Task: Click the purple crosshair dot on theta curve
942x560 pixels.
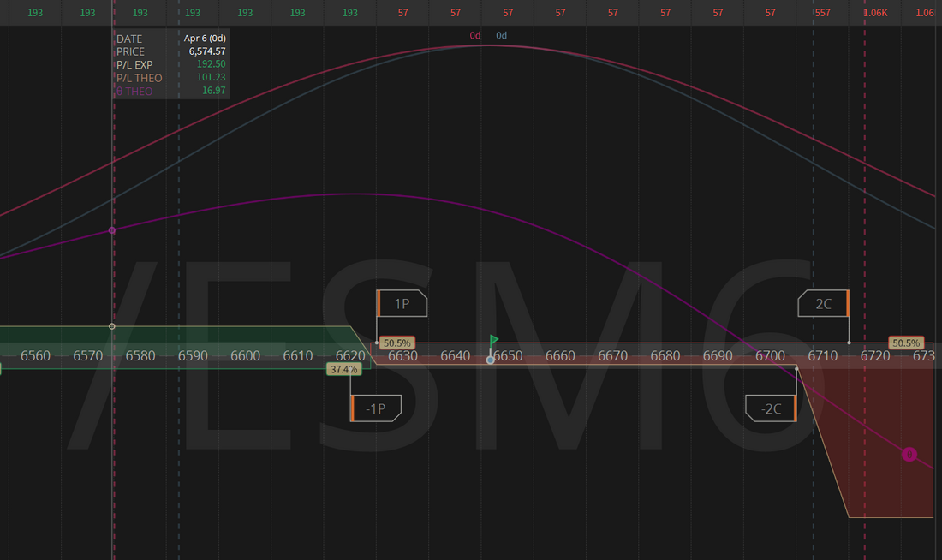Action: (x=112, y=230)
